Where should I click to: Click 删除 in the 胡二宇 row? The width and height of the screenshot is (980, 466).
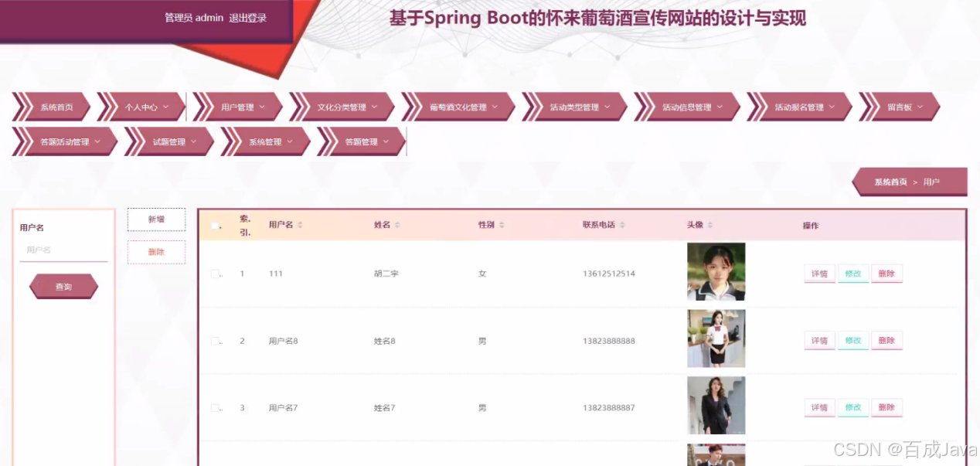(886, 274)
